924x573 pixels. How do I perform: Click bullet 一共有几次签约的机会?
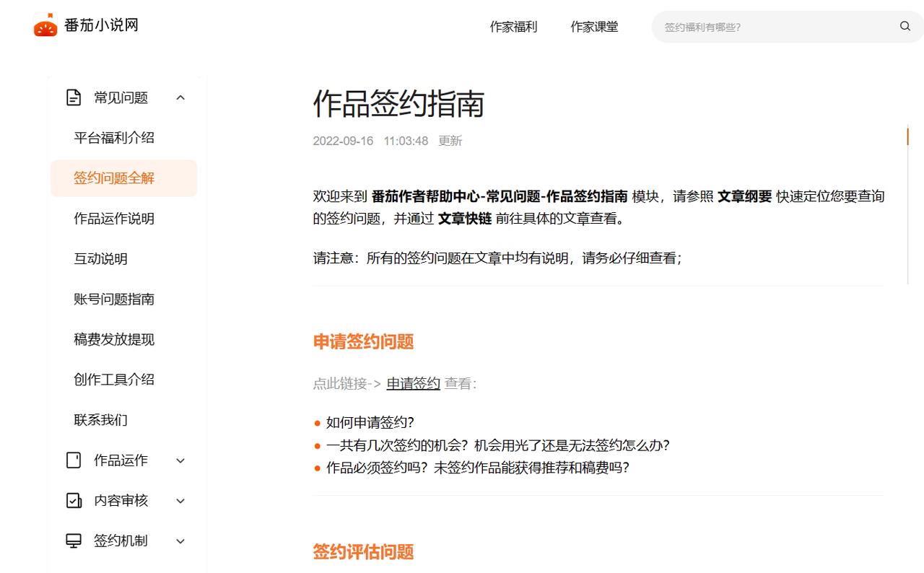tap(498, 445)
